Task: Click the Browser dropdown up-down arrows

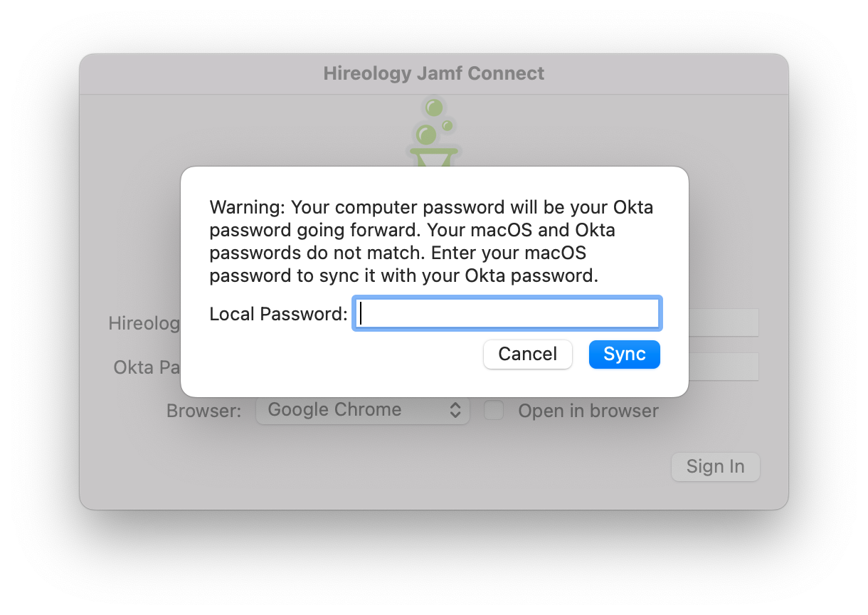Action: (455, 410)
